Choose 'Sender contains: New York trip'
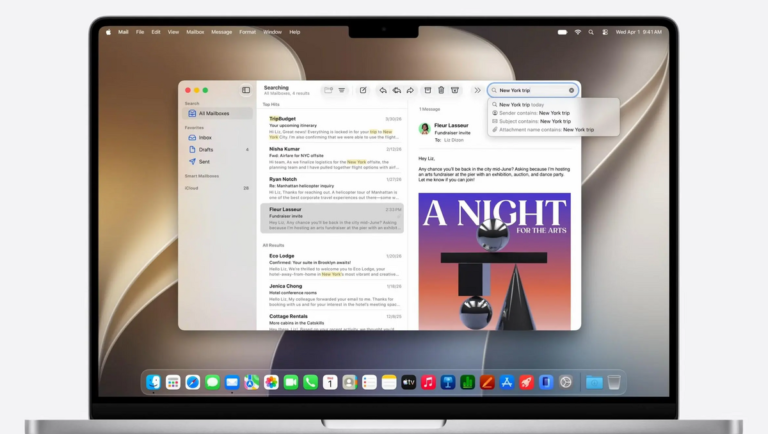 (553, 113)
